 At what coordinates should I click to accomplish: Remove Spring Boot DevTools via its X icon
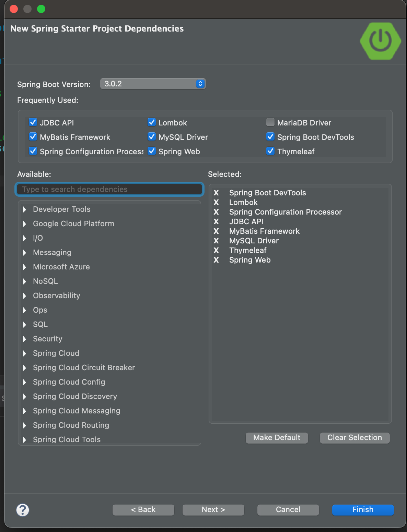tap(216, 193)
